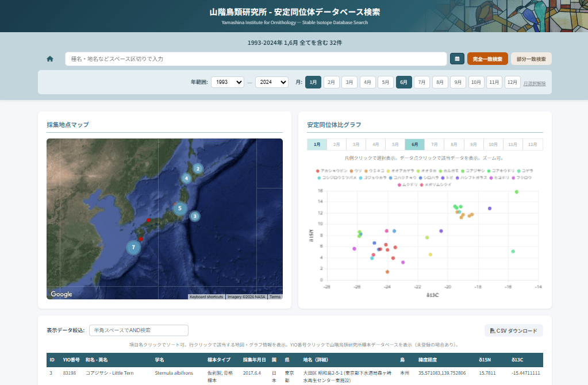Select the 12月 tab in the isotope graph
Screen dimensions: 588x385
point(532,144)
